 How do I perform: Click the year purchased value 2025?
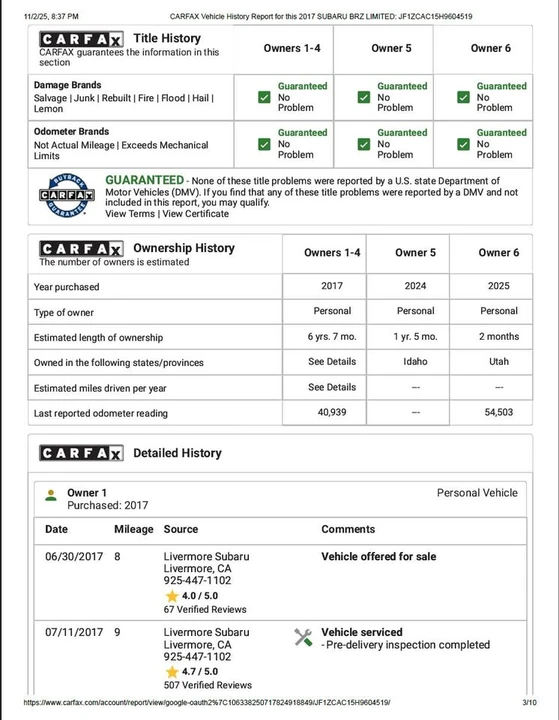point(499,286)
